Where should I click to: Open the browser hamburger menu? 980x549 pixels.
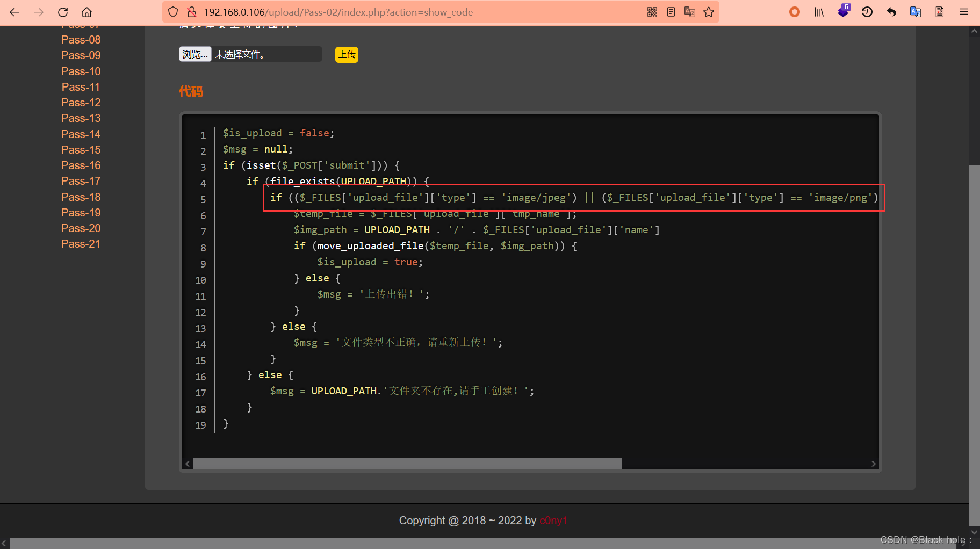[964, 11]
